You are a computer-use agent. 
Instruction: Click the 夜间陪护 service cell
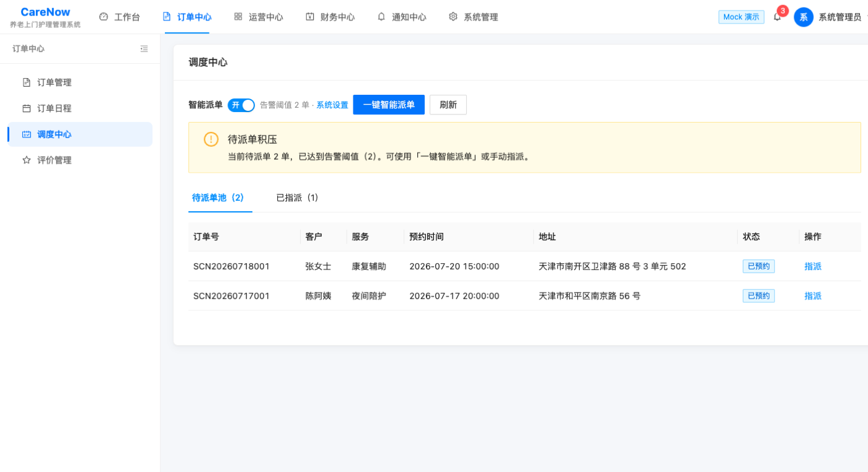point(369,296)
